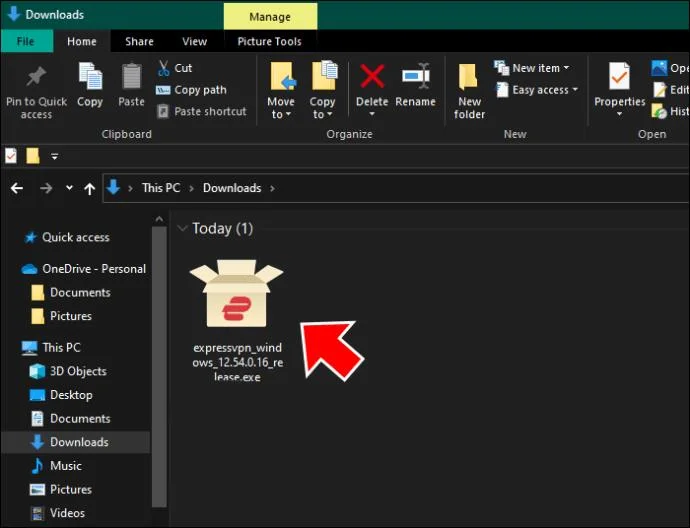This screenshot has width=690, height=528.
Task: Click the Paste clipboard icon
Action: 132,76
